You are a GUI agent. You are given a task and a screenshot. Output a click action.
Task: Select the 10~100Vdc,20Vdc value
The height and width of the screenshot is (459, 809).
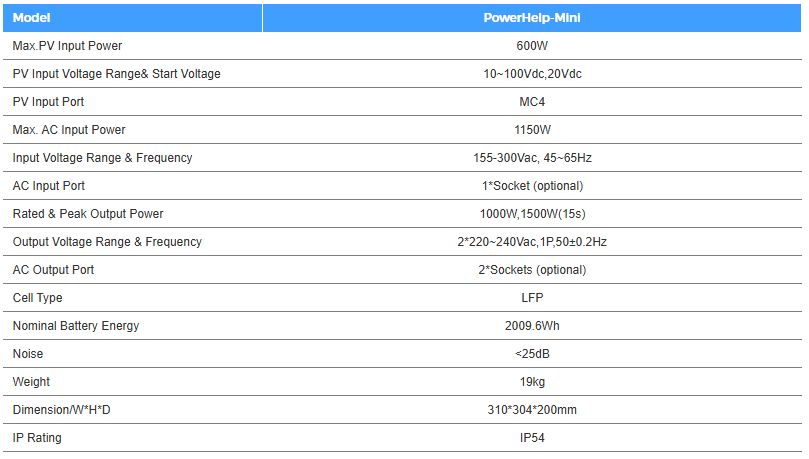532,74
